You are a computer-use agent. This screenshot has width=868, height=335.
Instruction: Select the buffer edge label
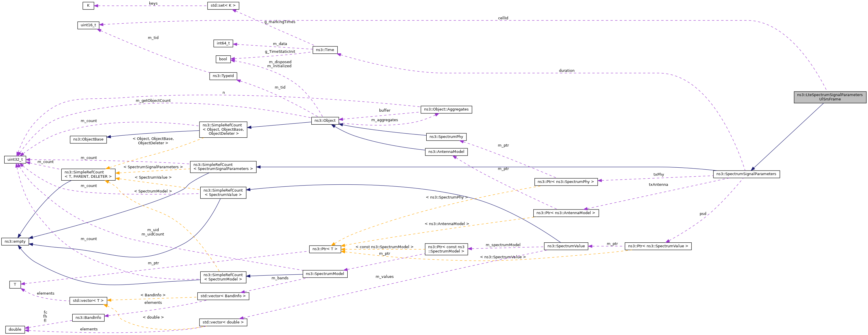coord(385,111)
